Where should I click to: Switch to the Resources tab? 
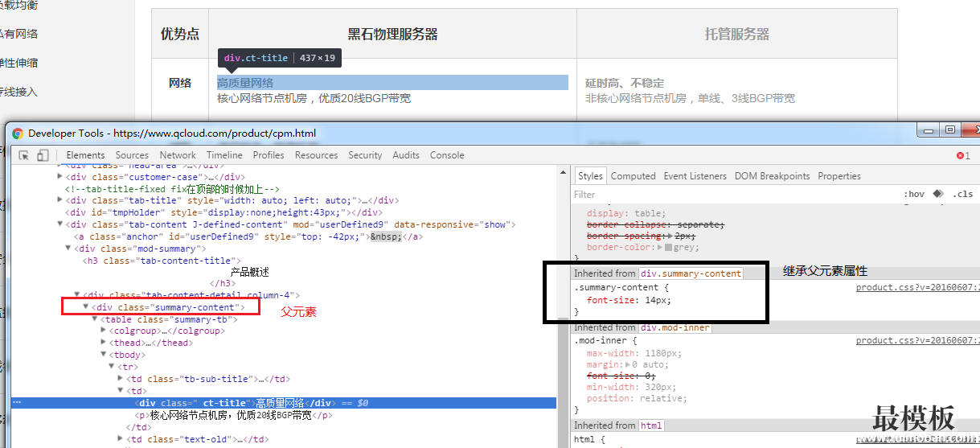pyautogui.click(x=316, y=155)
